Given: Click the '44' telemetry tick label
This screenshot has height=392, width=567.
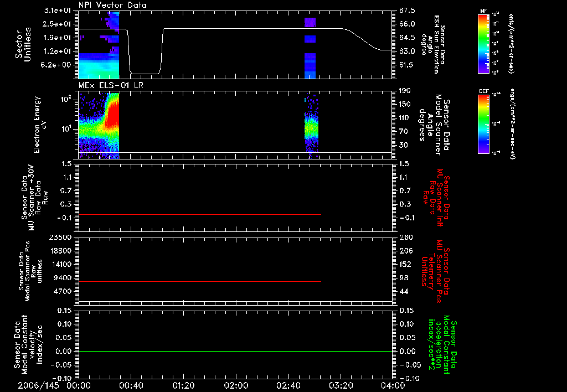Looking at the screenshot, I should pyautogui.click(x=404, y=291).
